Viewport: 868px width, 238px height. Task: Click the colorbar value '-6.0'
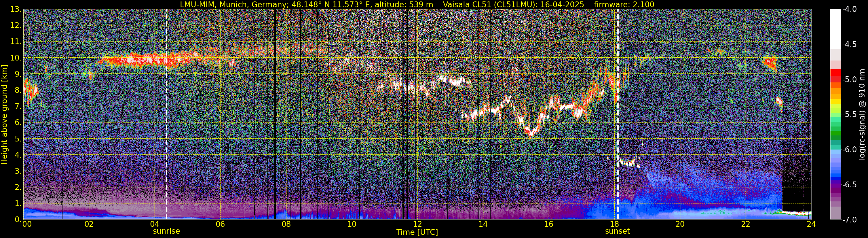pos(850,149)
